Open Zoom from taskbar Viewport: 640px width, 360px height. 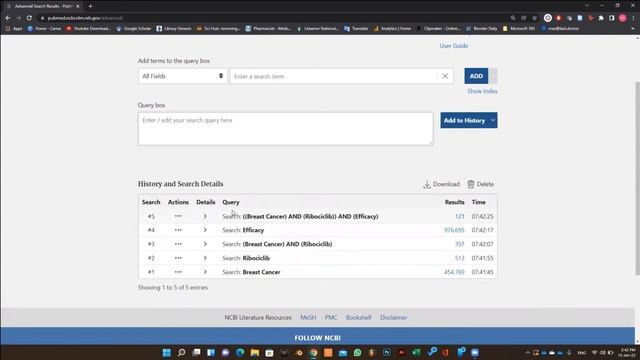tap(475, 353)
